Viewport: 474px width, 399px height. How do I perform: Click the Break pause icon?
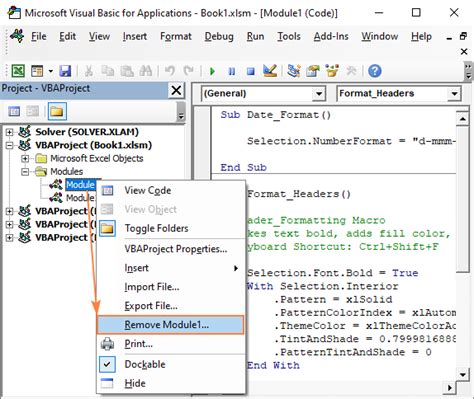point(231,71)
